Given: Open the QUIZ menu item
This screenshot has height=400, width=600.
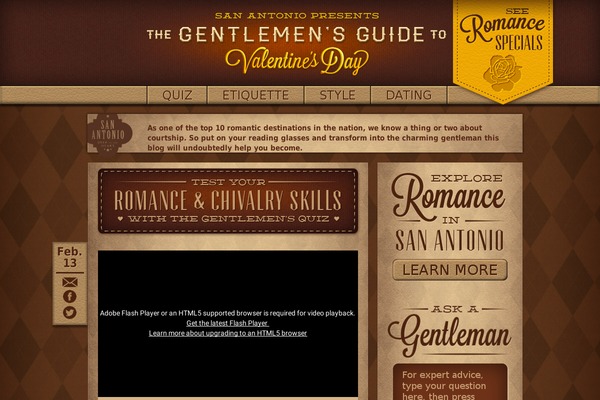Looking at the screenshot, I should click(177, 95).
